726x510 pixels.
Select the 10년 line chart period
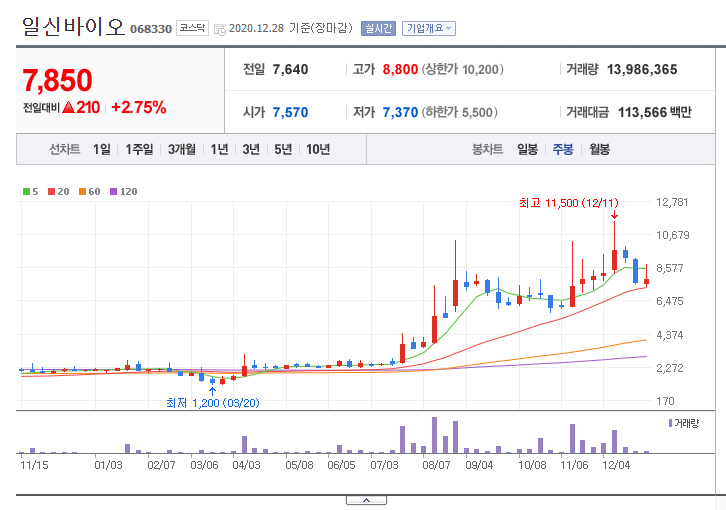pyautogui.click(x=318, y=149)
